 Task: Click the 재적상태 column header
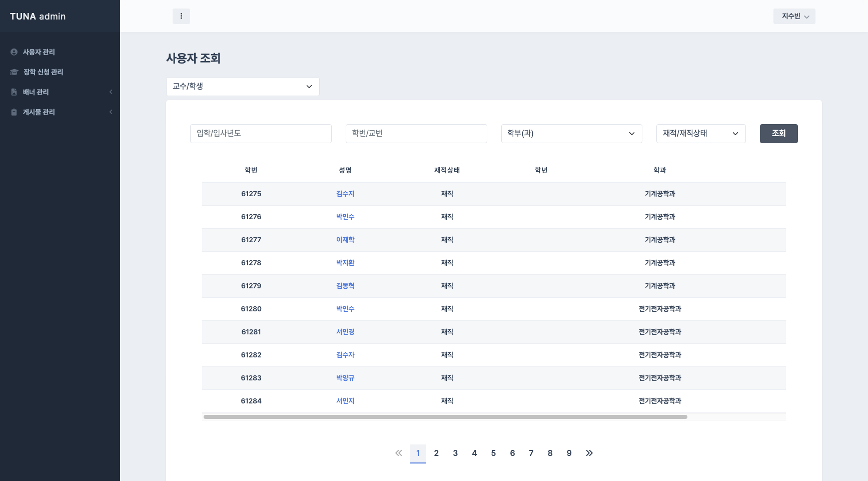pos(447,170)
